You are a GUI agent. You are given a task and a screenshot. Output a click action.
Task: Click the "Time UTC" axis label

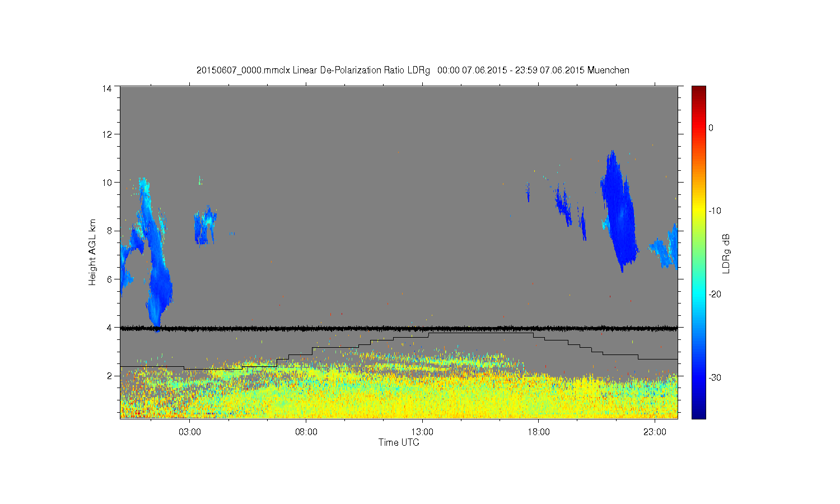pos(399,442)
